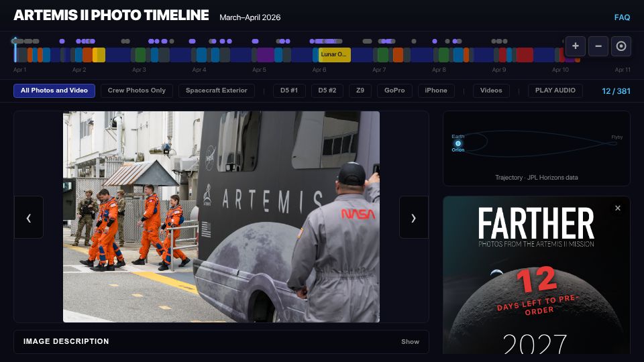Zoom in on the timeline with plus
The height and width of the screenshot is (362, 644).
pyautogui.click(x=575, y=46)
